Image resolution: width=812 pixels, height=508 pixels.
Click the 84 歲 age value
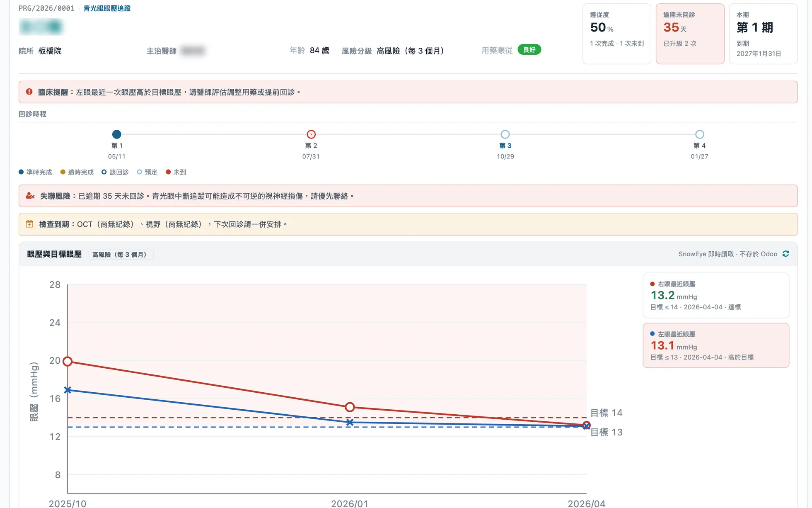(319, 51)
